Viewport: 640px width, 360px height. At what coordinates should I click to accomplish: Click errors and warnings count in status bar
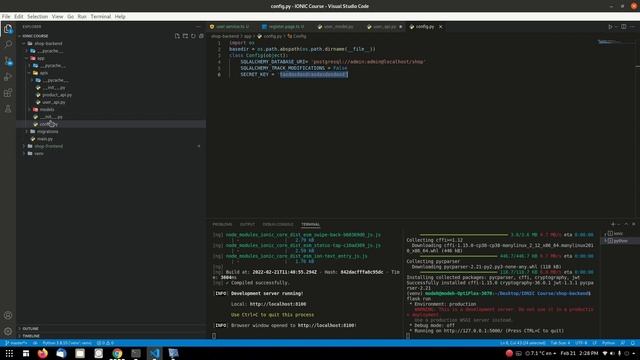105,343
